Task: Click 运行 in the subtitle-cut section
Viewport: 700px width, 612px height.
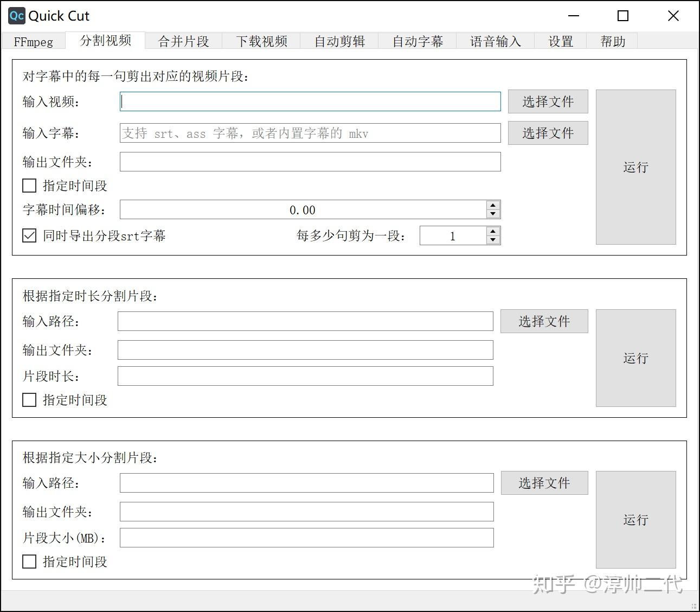Action: point(635,167)
